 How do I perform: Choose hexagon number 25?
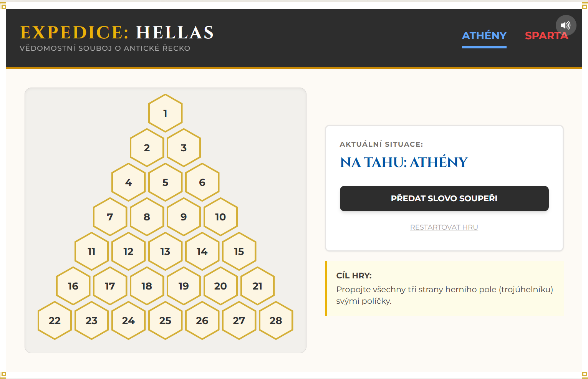(165, 321)
